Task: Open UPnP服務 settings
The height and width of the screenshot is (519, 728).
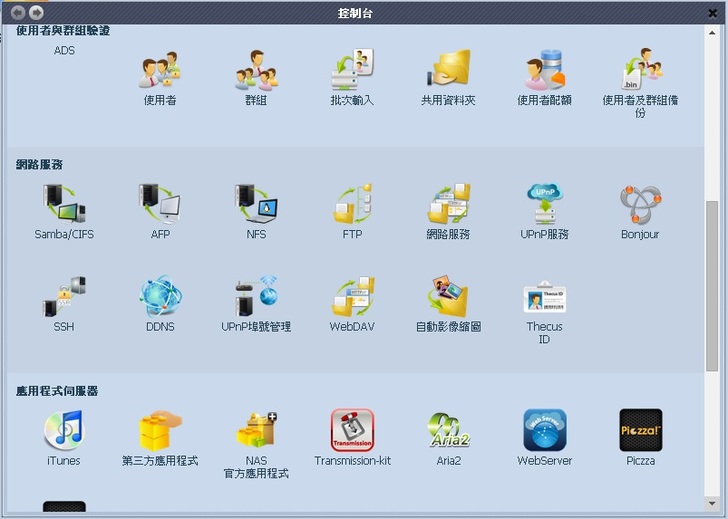Action: pyautogui.click(x=544, y=204)
